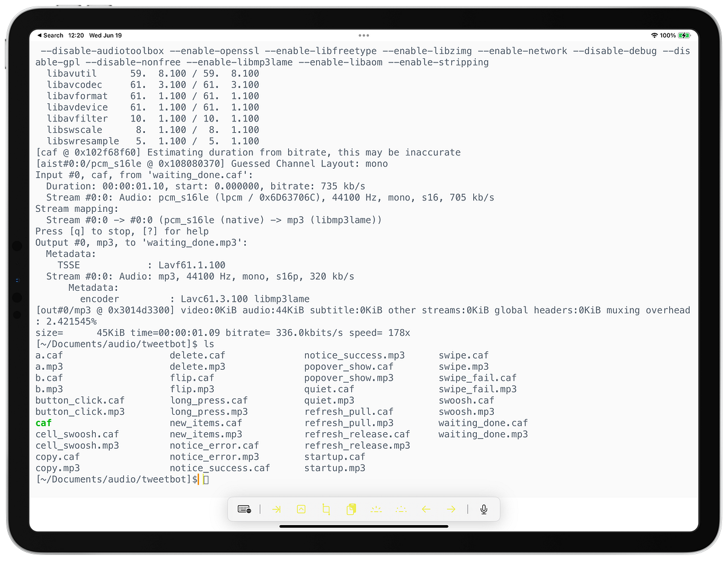This screenshot has height=561, width=728.
Task: Tap the dotted sparkle toolbar icon
Action: [401, 509]
